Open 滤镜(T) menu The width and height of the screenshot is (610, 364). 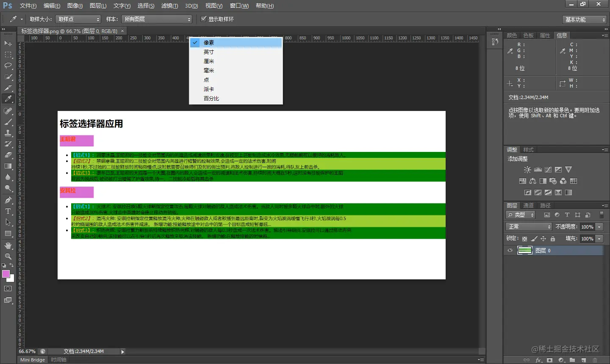coord(169,6)
